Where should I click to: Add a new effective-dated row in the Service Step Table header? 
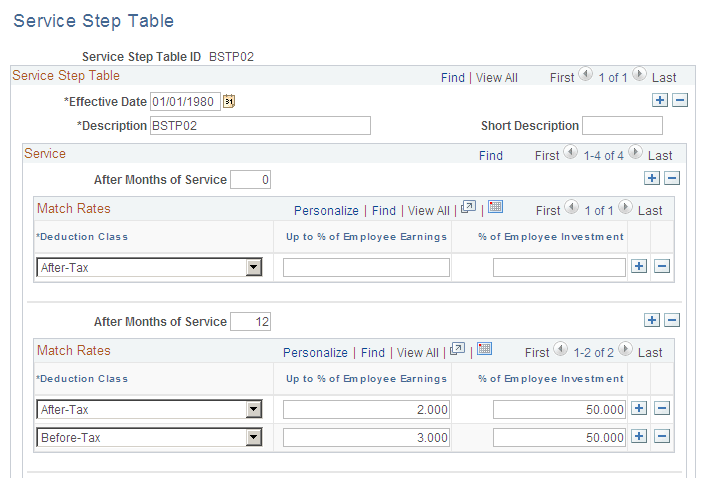tap(659, 101)
